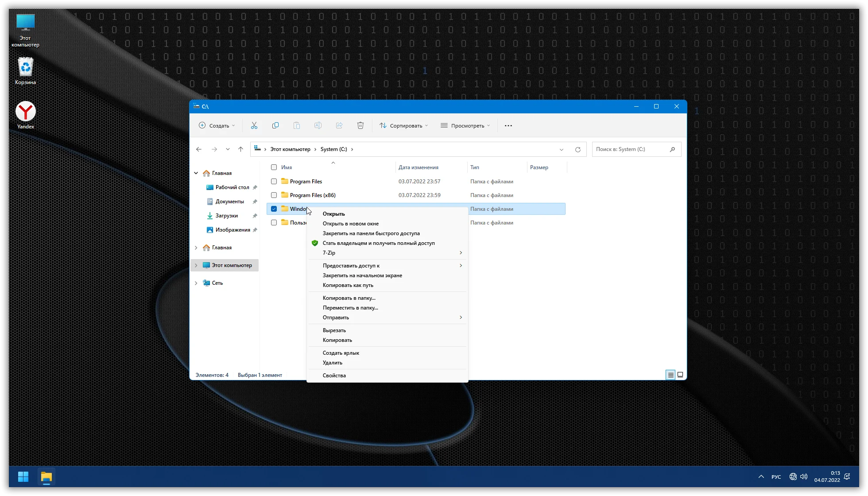Toggle the select-all checkbox beside Имя
The width and height of the screenshot is (868, 496).
274,167
